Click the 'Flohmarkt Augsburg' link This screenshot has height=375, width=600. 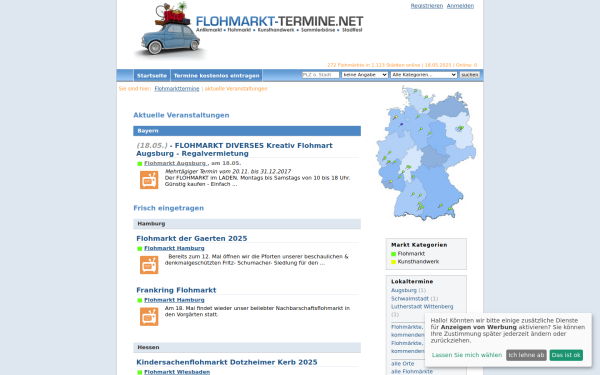pos(175,163)
